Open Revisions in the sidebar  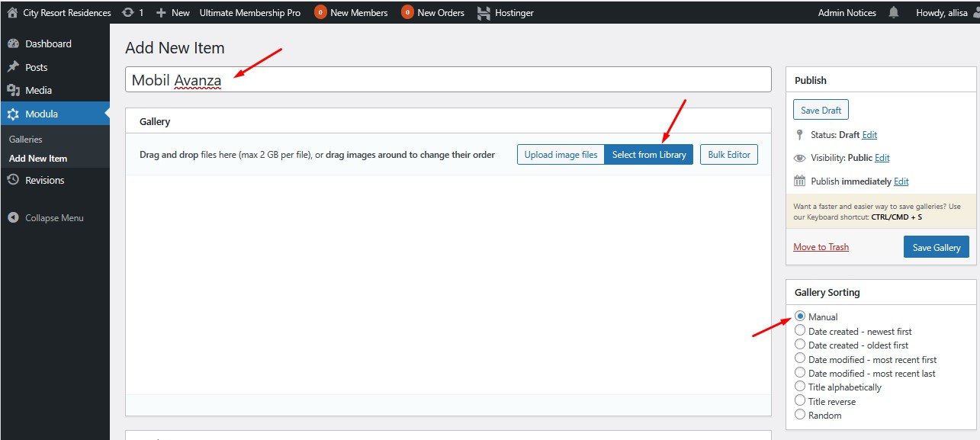pyautogui.click(x=44, y=180)
